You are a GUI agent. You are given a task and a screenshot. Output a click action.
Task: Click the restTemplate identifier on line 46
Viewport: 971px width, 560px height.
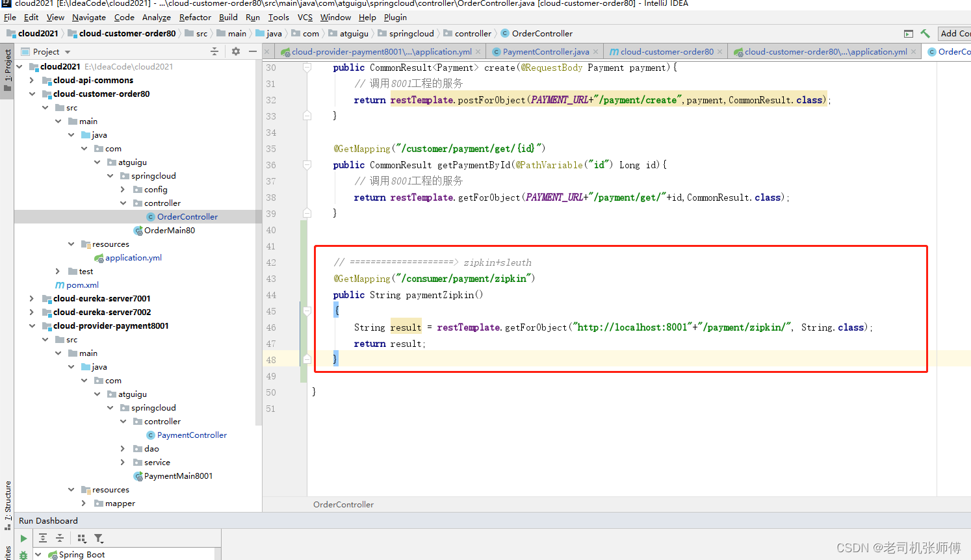click(469, 327)
